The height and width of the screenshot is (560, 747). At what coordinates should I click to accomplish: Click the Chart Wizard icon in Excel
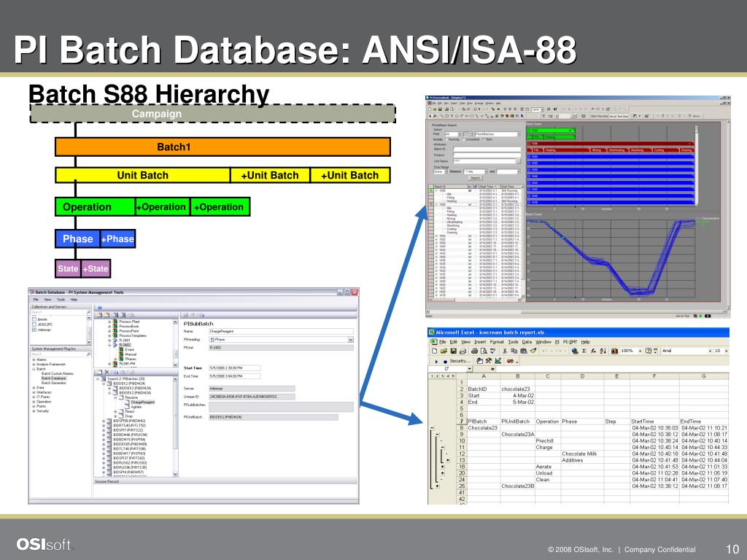pos(614,351)
